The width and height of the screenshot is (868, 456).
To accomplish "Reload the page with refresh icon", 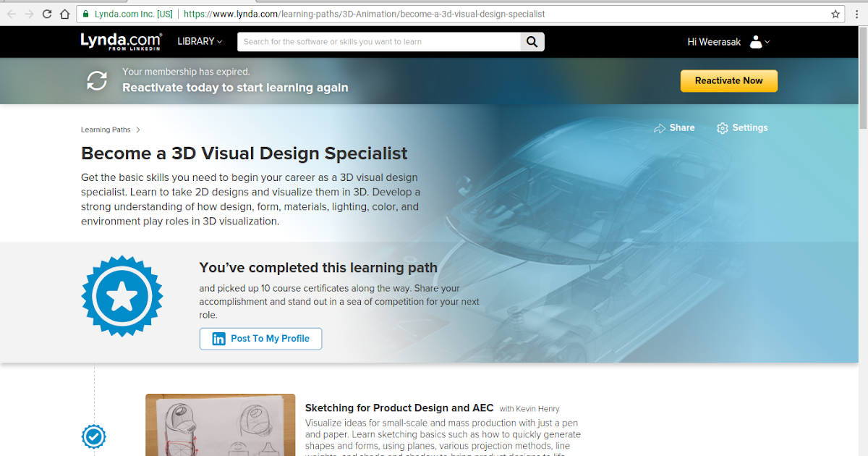I will click(48, 14).
